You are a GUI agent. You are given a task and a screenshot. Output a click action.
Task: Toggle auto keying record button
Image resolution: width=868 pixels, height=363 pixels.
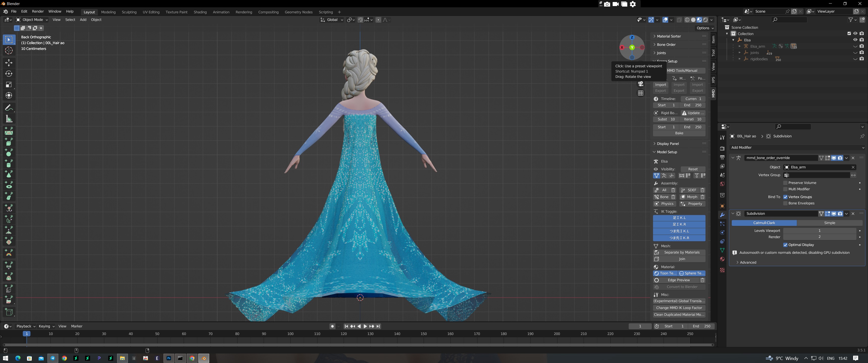pos(332,326)
